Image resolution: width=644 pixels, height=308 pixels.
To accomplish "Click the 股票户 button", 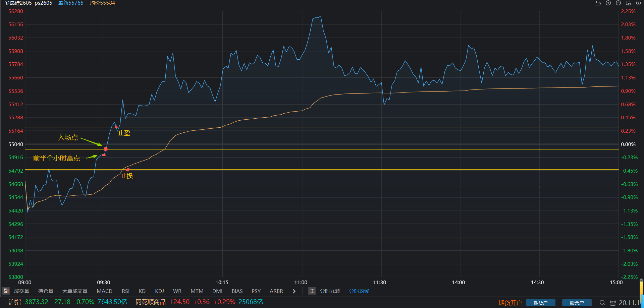I will [577, 303].
